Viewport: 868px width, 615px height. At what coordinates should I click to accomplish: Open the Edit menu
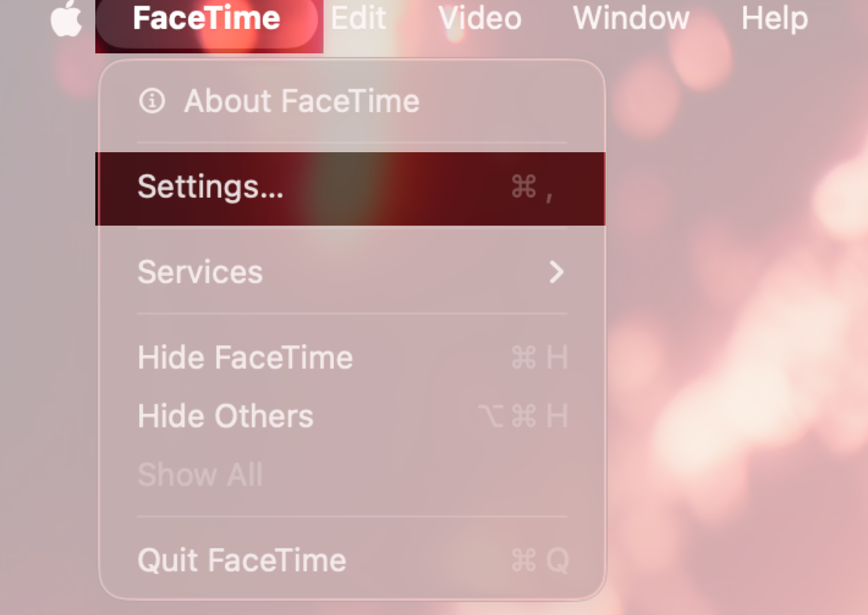click(x=358, y=18)
